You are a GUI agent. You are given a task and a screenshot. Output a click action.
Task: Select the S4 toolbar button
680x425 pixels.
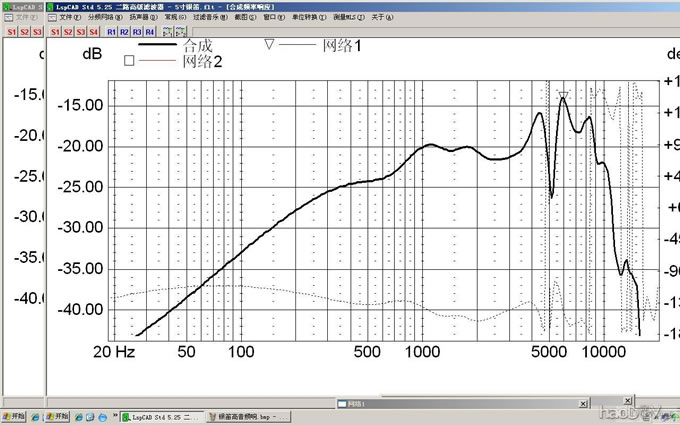coord(93,31)
